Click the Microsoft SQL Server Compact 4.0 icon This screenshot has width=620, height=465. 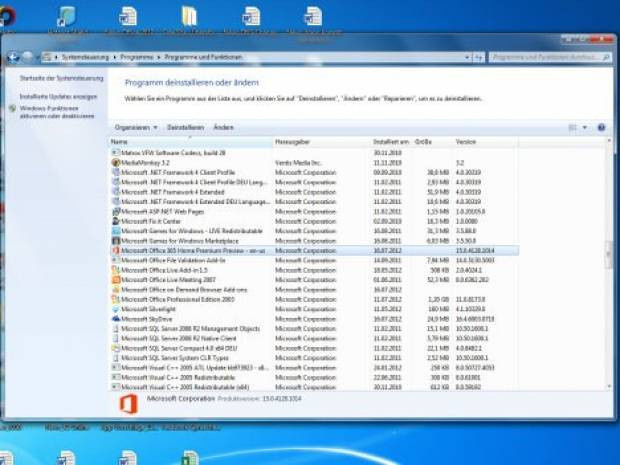tap(115, 348)
